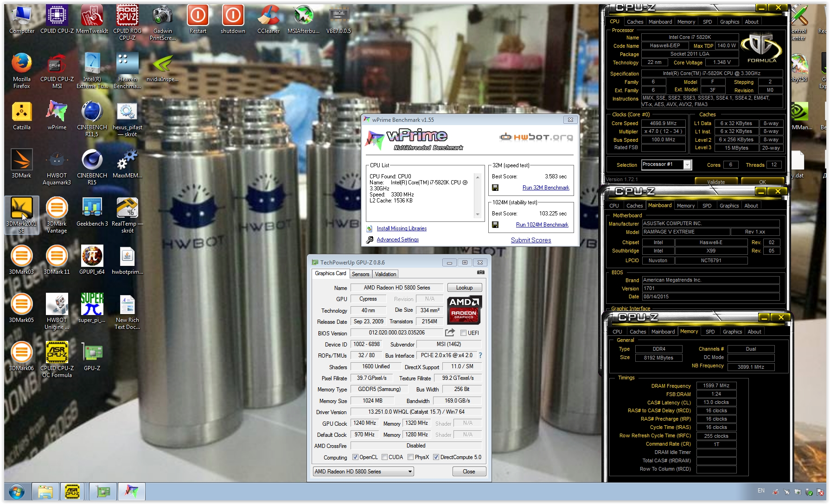The width and height of the screenshot is (830, 504).
Task: Click the 32M save score floppy icon
Action: pos(495,188)
